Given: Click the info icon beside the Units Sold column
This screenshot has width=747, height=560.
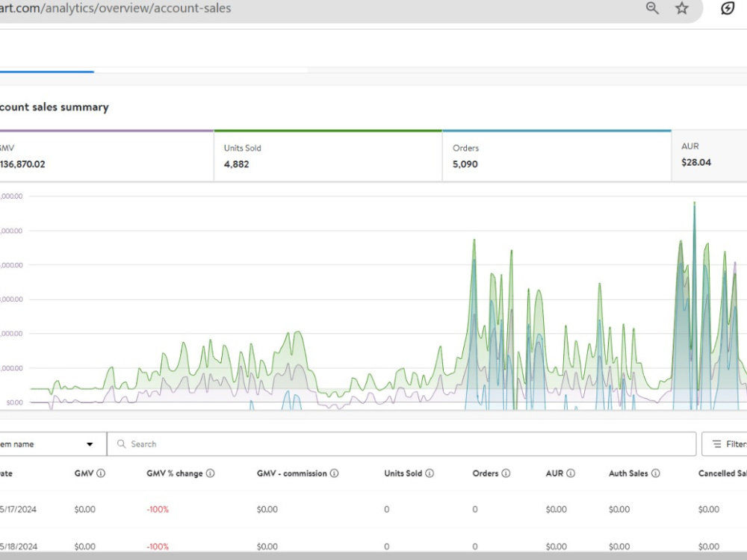Looking at the screenshot, I should [x=430, y=473].
